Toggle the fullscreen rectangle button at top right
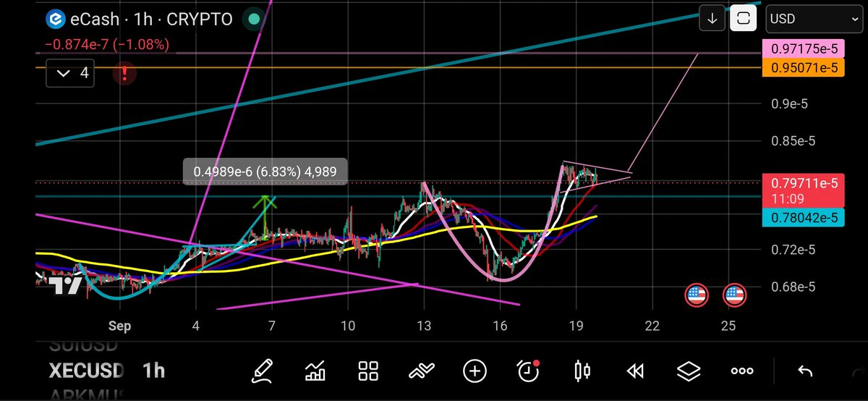868x401 pixels. tap(743, 19)
